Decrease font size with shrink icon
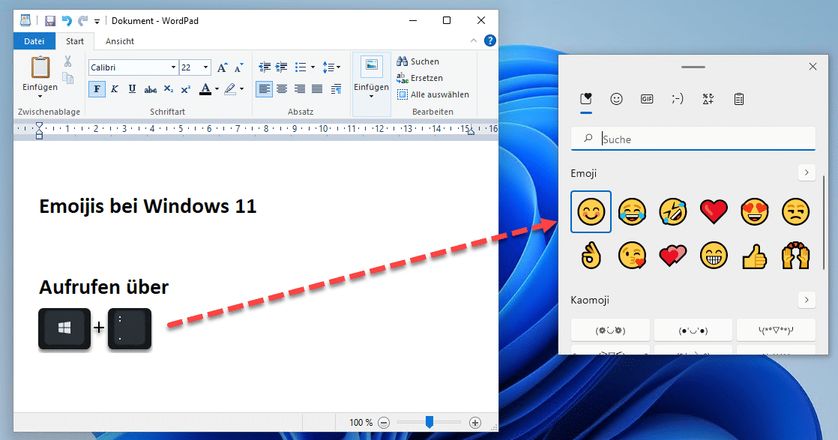The image size is (838, 440). (x=238, y=67)
